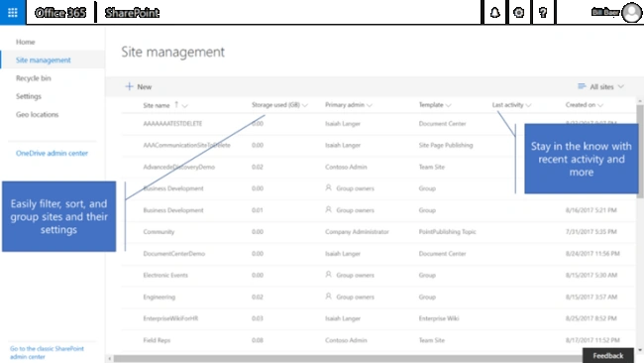Click the SharePoint header link
The width and height of the screenshot is (644, 363).
tap(132, 13)
